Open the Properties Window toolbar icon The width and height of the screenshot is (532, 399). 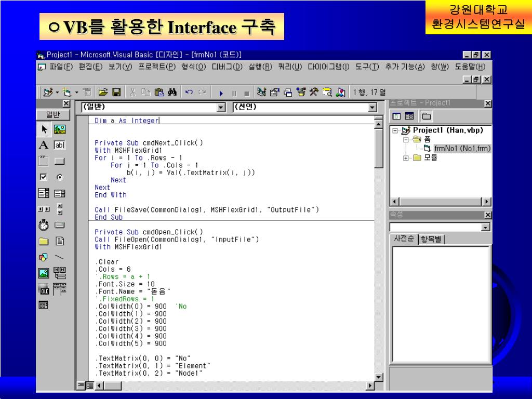tap(274, 92)
